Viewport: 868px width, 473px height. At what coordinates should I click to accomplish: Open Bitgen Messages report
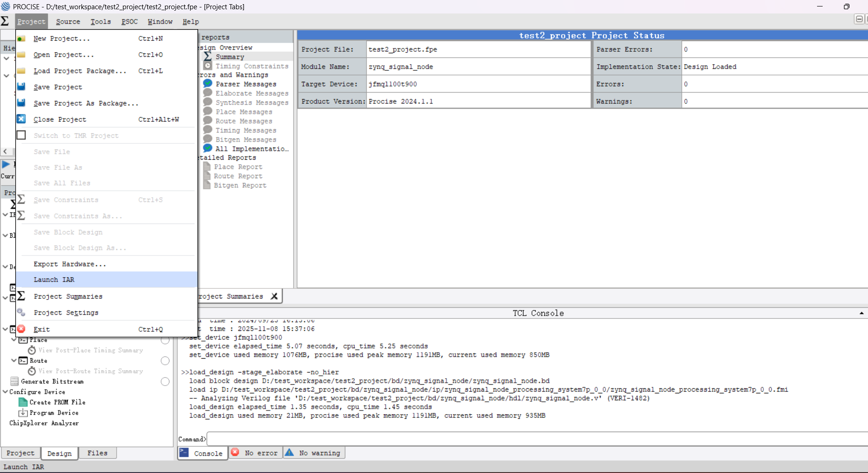[246, 140]
